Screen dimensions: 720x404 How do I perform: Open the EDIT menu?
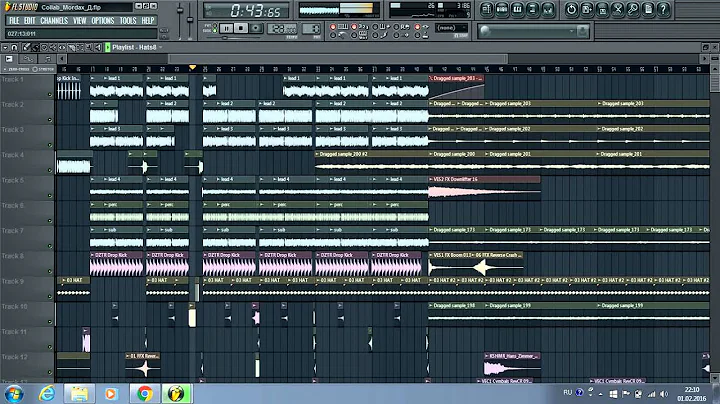30,21
